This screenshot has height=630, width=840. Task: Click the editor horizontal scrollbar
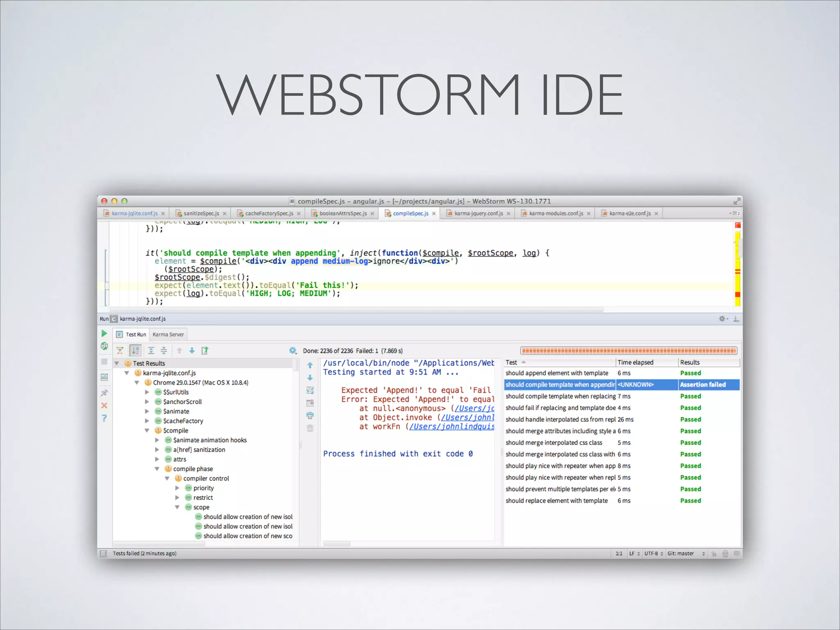click(356, 310)
